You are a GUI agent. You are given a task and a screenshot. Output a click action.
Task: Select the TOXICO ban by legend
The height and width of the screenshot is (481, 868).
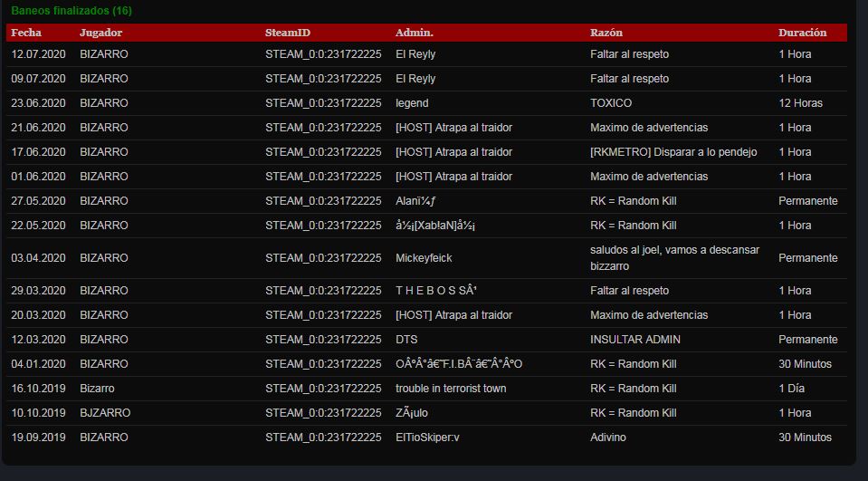click(x=426, y=103)
